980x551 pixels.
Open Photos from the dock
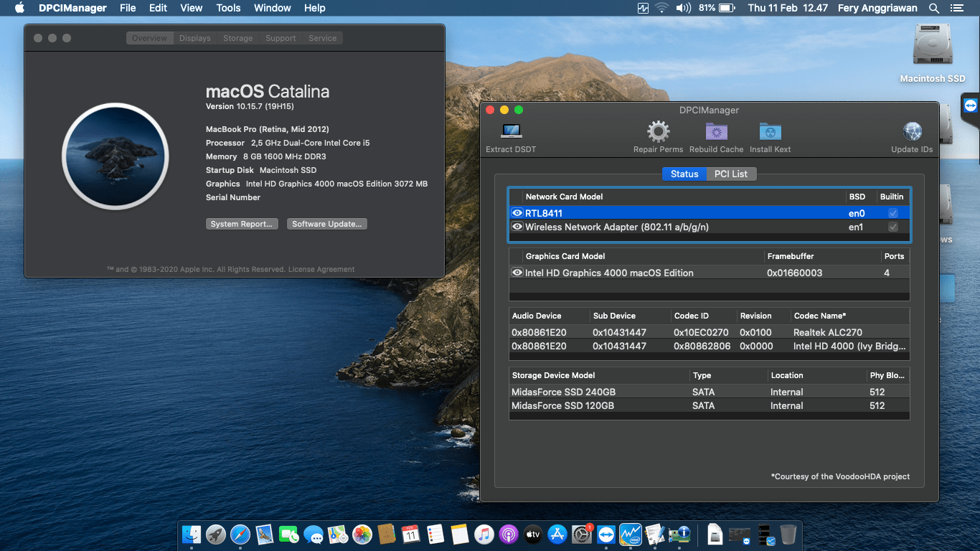click(x=362, y=534)
